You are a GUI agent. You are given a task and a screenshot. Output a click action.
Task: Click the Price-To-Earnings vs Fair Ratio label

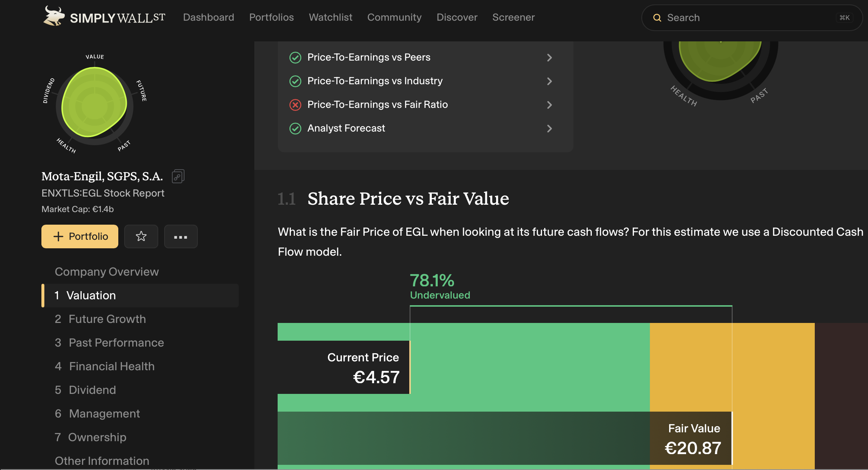click(x=377, y=105)
